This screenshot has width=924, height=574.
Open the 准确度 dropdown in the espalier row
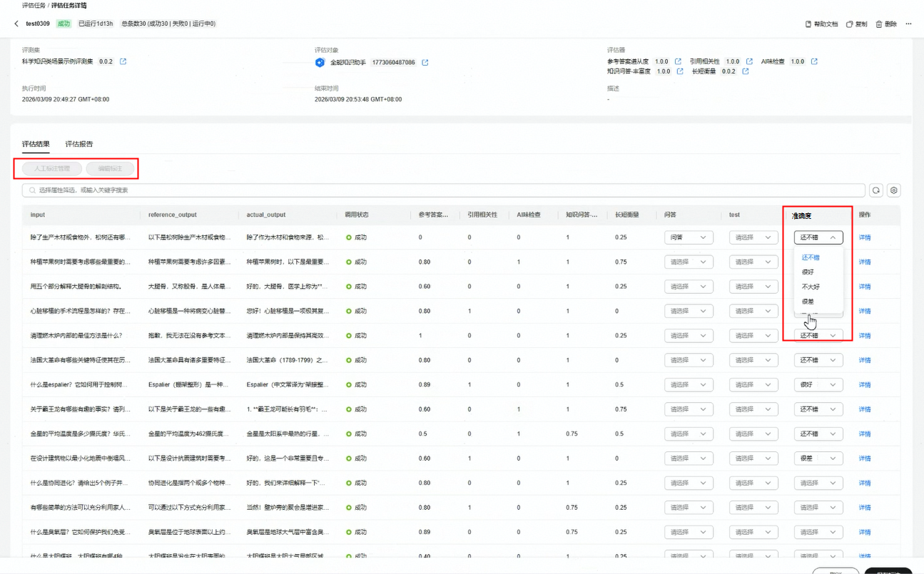pos(818,385)
